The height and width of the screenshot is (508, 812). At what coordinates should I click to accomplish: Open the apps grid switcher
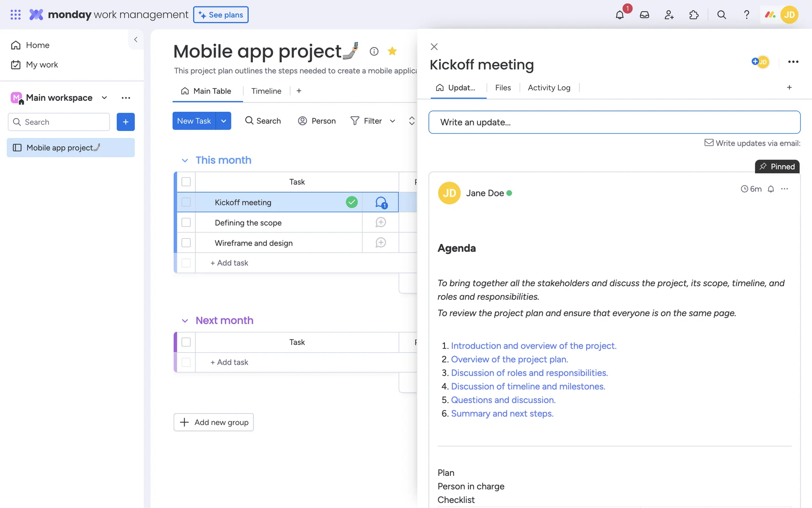[x=16, y=15]
